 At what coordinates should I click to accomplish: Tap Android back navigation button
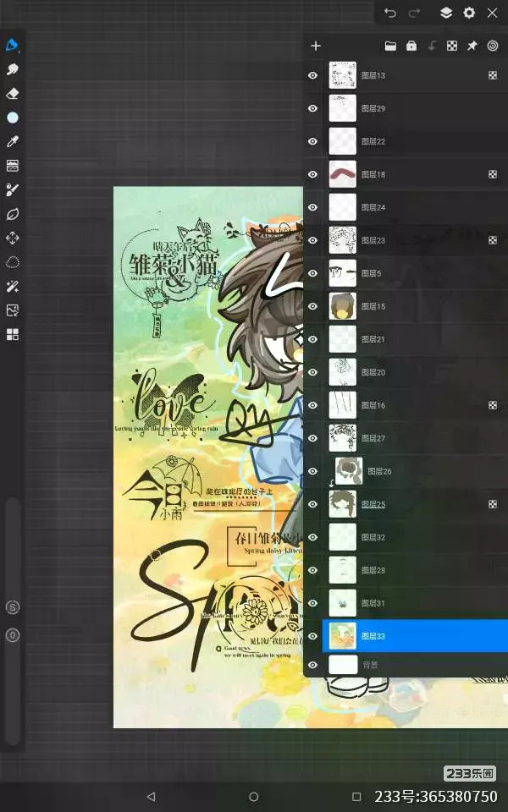(x=151, y=797)
